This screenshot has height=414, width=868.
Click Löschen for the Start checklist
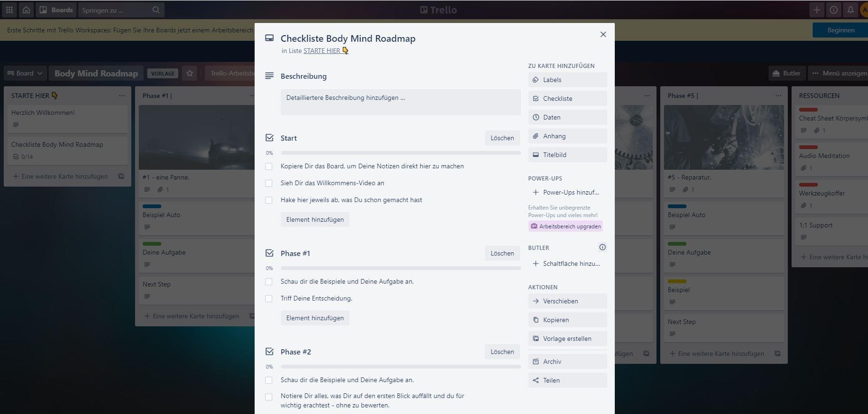coord(502,138)
